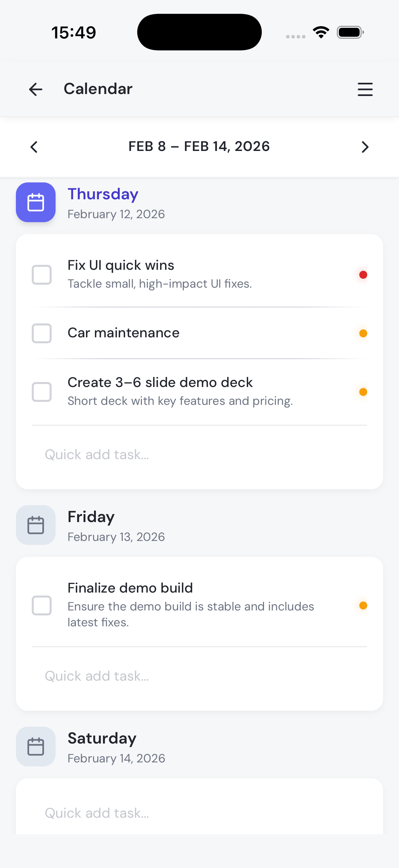Image resolution: width=399 pixels, height=868 pixels.
Task: Tap Friday's calendar icon
Action: click(36, 525)
